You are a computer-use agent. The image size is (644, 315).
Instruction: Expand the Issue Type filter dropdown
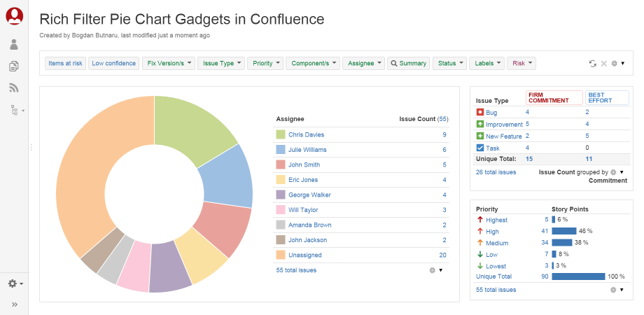222,63
